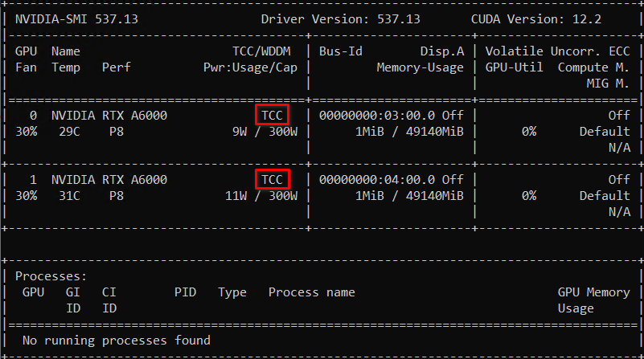Screen dimensions: 644x359
Task: Click the Process name column header
Action: (x=312, y=292)
